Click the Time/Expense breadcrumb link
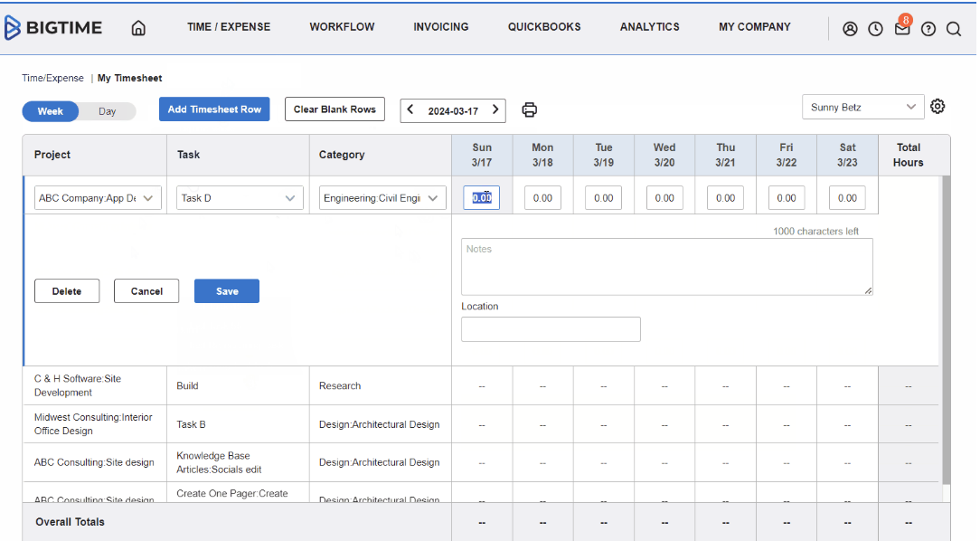Screen dimensions: 980x541 click(52, 78)
